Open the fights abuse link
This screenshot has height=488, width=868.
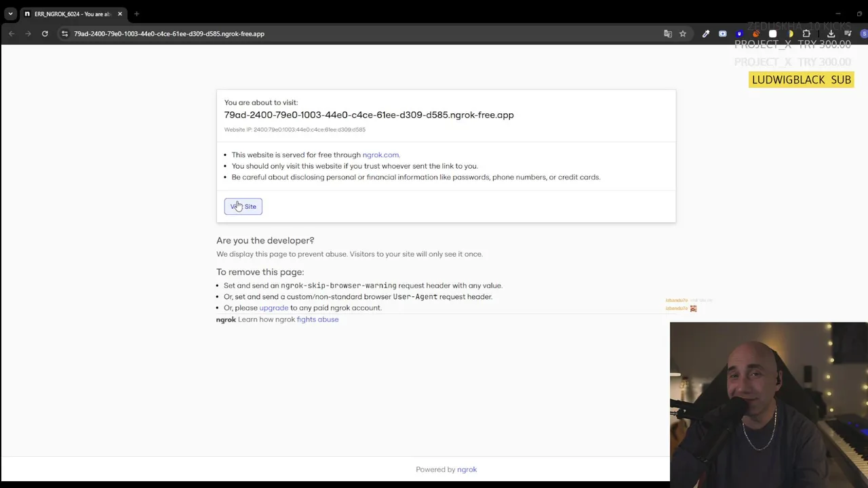coord(317,319)
